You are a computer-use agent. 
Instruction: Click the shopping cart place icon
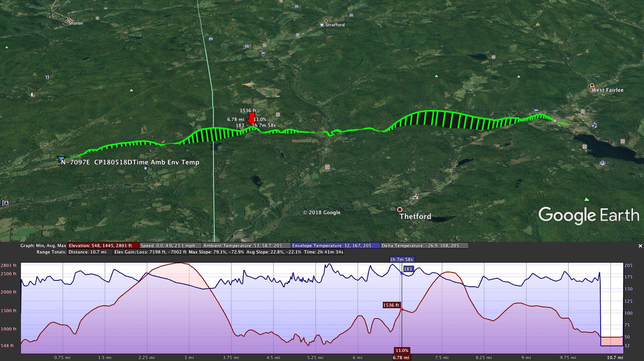(536, 112)
